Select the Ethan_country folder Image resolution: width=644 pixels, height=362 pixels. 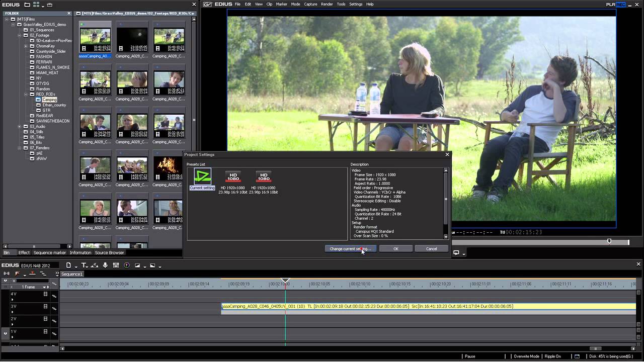[x=54, y=105]
